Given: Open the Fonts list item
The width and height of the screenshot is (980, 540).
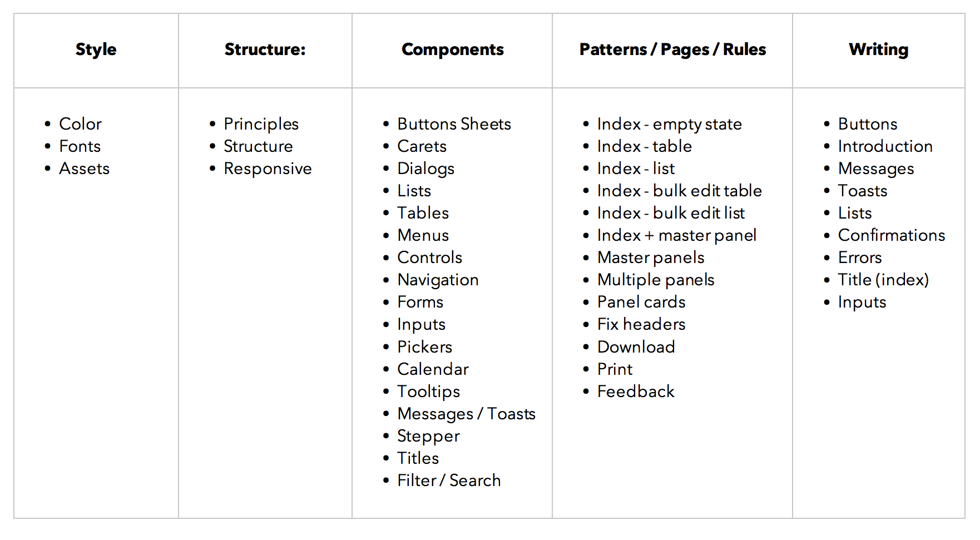Looking at the screenshot, I should point(80,146).
